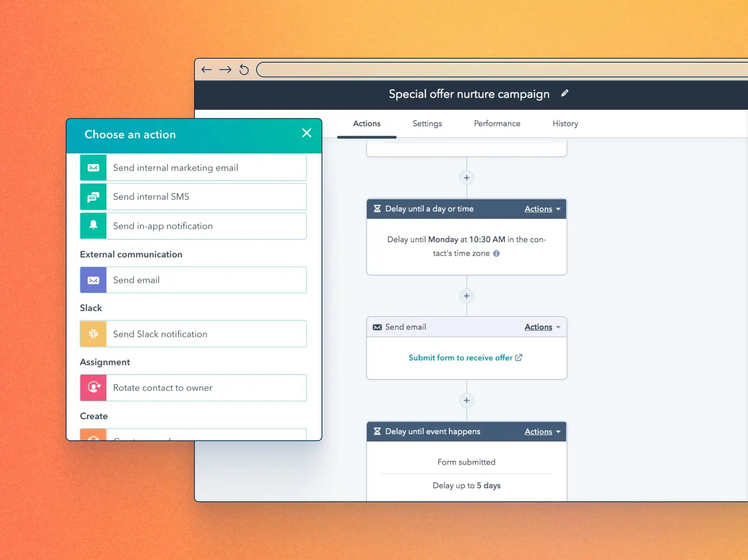Click the browser back arrow
The image size is (748, 560).
(x=206, y=70)
